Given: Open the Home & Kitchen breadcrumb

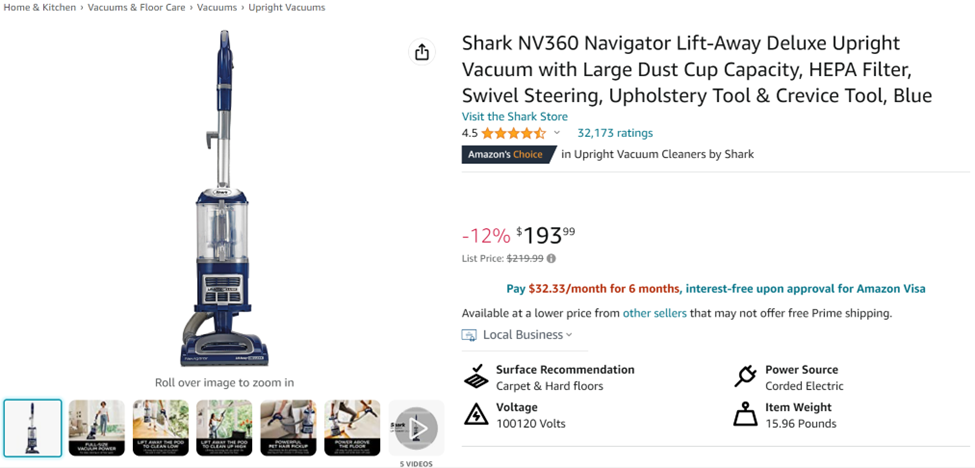Looking at the screenshot, I should [x=40, y=8].
